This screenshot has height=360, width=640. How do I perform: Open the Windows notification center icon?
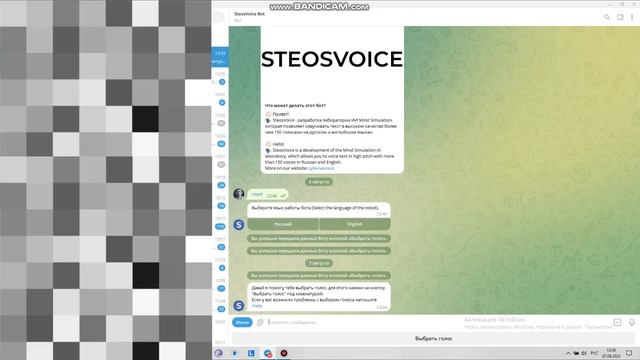pos(629,353)
